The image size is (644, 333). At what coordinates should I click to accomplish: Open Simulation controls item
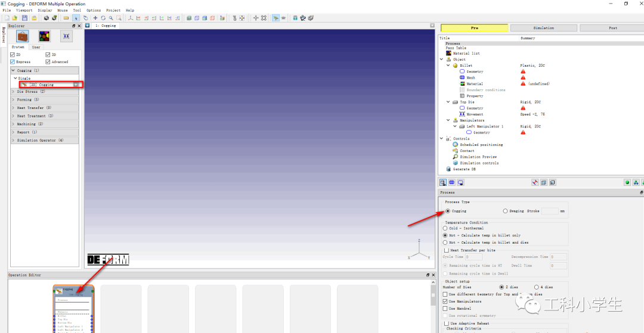point(479,163)
